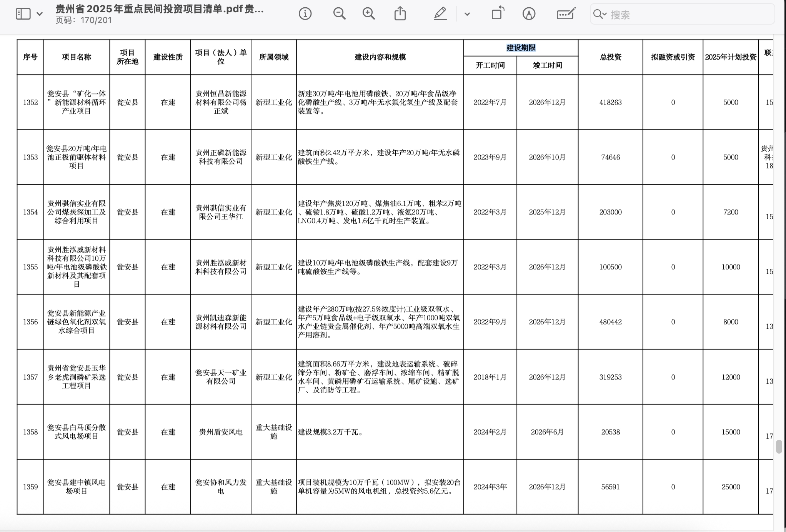Rotate the page with rotate icon

pyautogui.click(x=498, y=13)
